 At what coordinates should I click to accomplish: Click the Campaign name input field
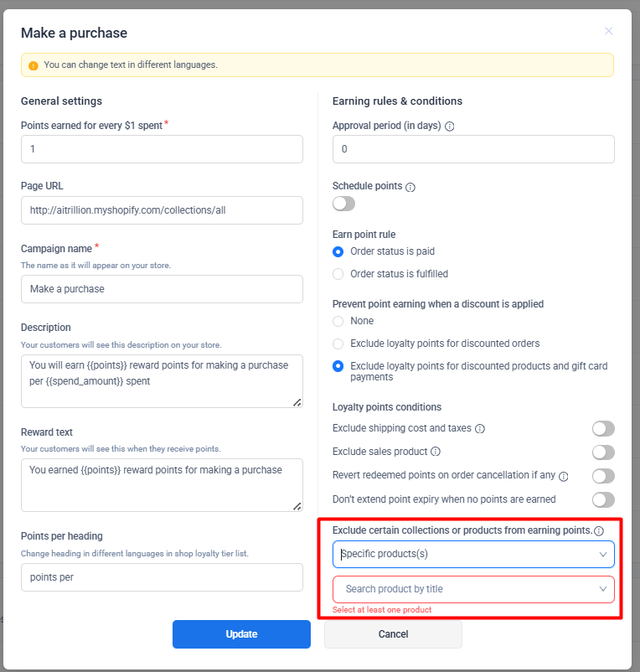(x=162, y=289)
